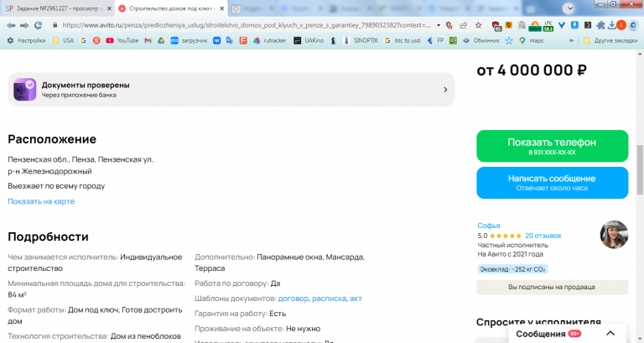This screenshot has width=644, height=343.
Task: Open the Обмінник bookmark
Action: [x=481, y=40]
